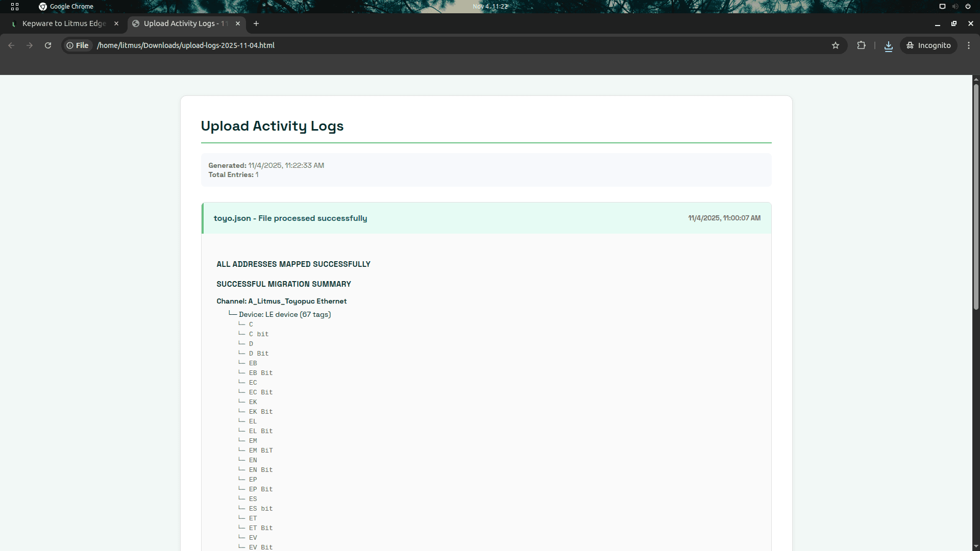Click the file info icon in the address bar
Viewport: 980px width, 551px height.
69,45
